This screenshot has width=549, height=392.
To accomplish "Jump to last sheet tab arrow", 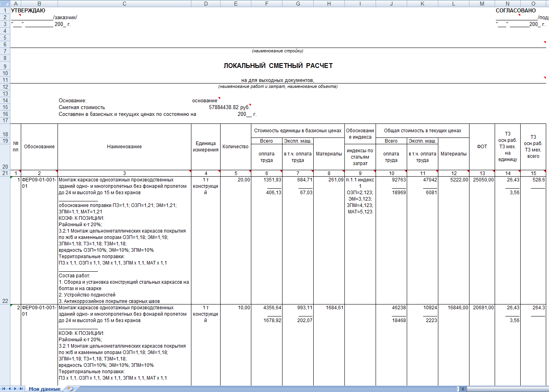I will tap(21, 388).
